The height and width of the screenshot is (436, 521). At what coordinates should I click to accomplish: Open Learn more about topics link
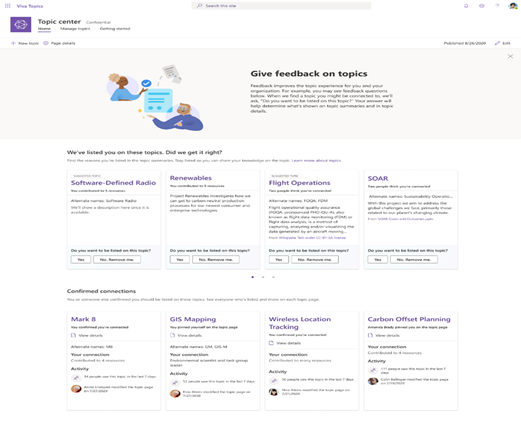click(316, 160)
